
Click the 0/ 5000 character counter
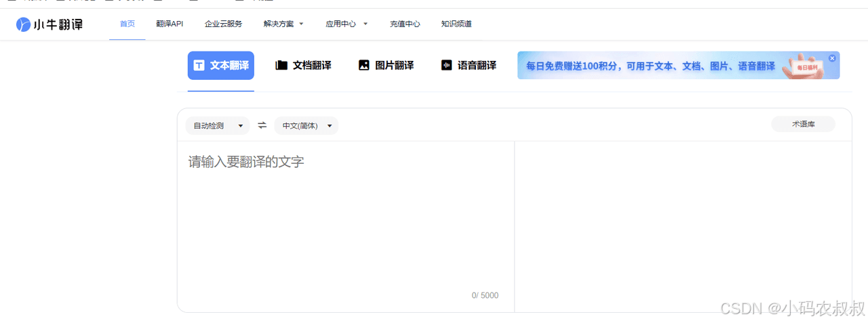[485, 295]
